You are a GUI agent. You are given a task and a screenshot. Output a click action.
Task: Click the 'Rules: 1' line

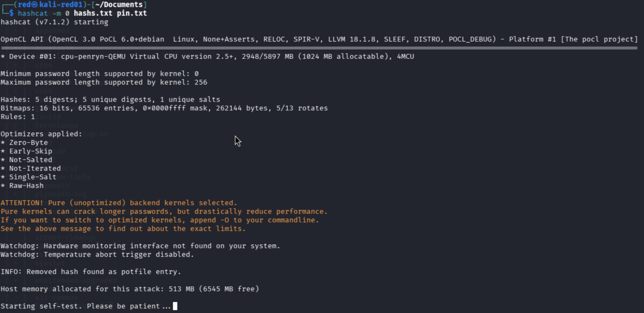18,117
